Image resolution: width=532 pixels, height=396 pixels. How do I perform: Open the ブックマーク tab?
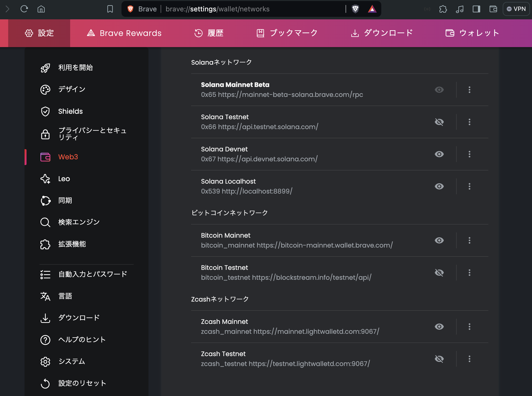pos(287,33)
